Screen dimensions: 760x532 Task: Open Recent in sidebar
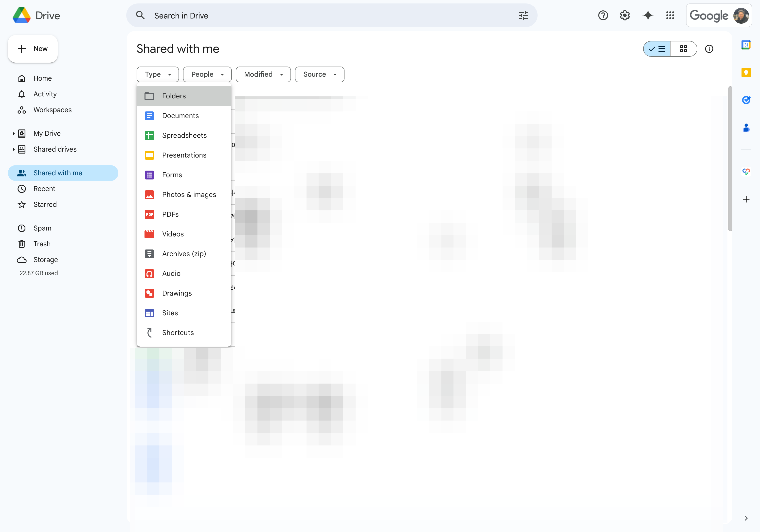63,189
